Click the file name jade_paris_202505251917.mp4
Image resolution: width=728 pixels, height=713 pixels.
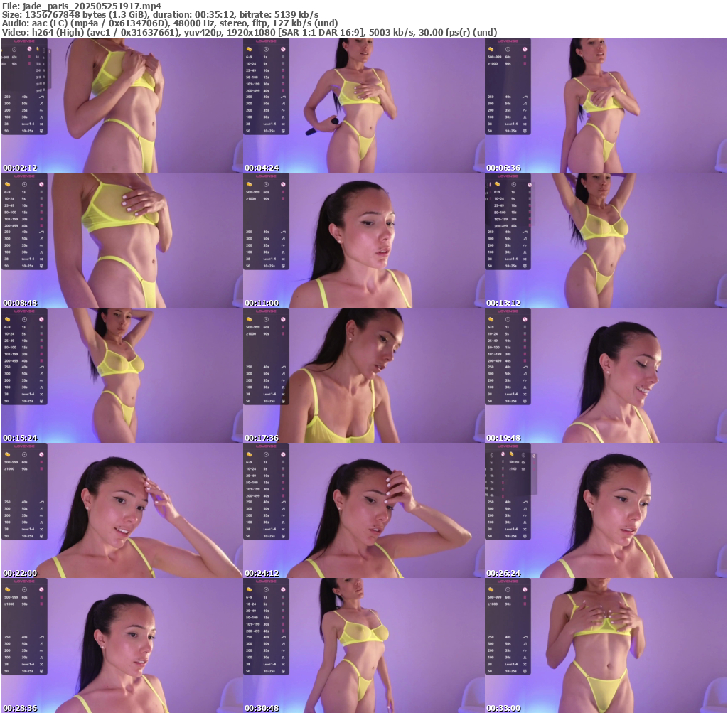pyautogui.click(x=92, y=6)
